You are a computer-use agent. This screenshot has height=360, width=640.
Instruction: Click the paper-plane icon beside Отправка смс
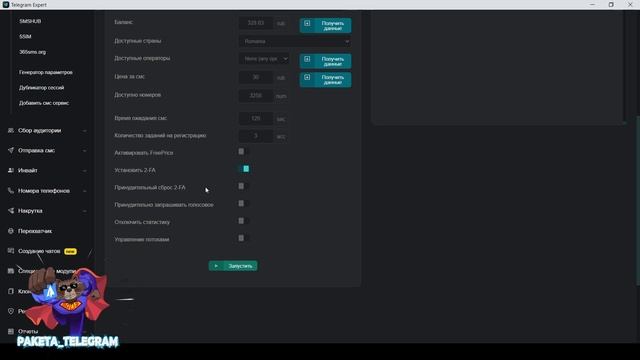11,150
